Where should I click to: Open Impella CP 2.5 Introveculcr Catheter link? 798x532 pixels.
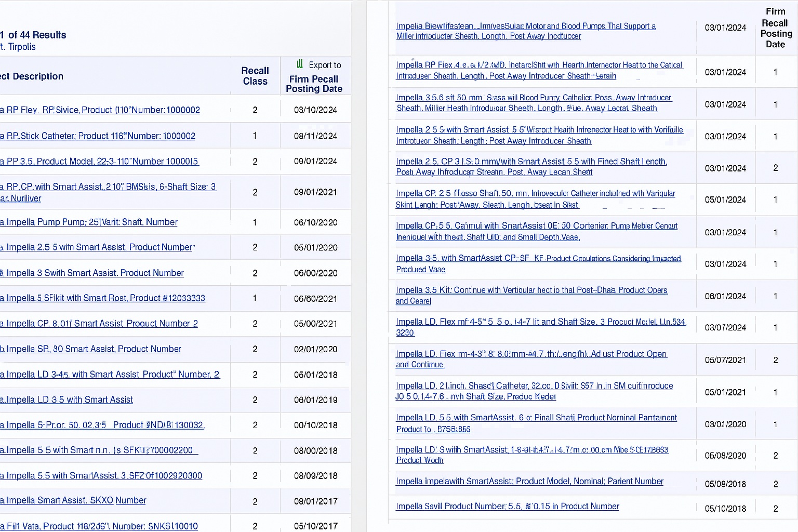[x=535, y=194]
